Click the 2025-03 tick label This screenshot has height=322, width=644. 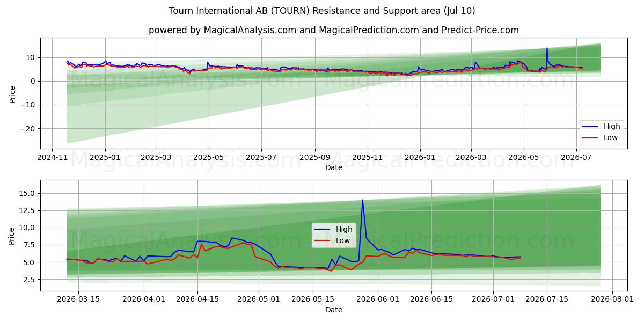pyautogui.click(x=156, y=157)
